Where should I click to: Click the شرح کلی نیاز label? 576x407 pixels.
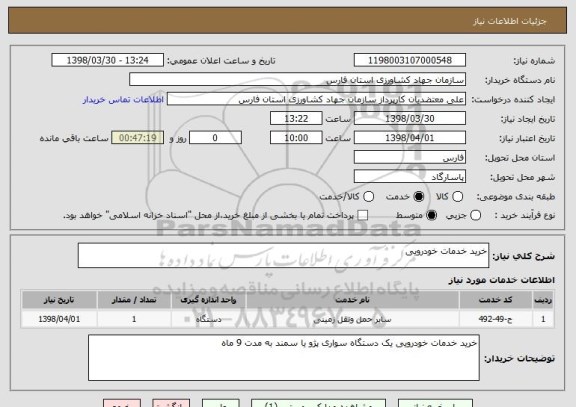(523, 256)
